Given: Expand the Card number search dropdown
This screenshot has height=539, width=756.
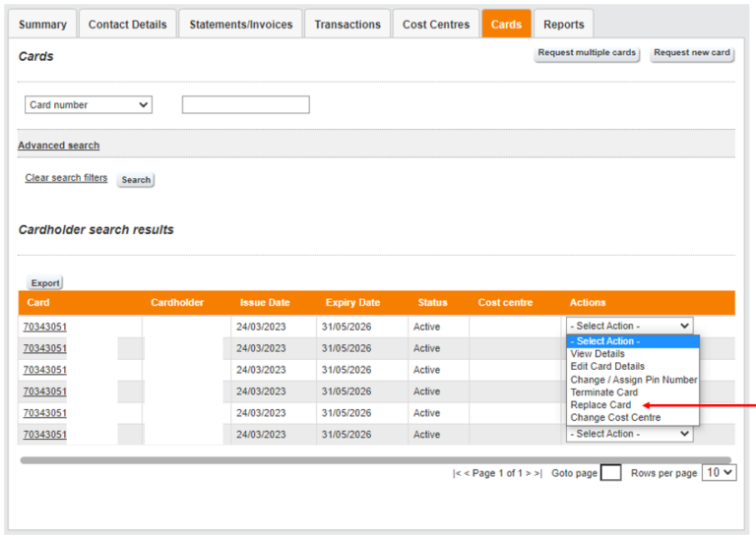Looking at the screenshot, I should pos(89,105).
